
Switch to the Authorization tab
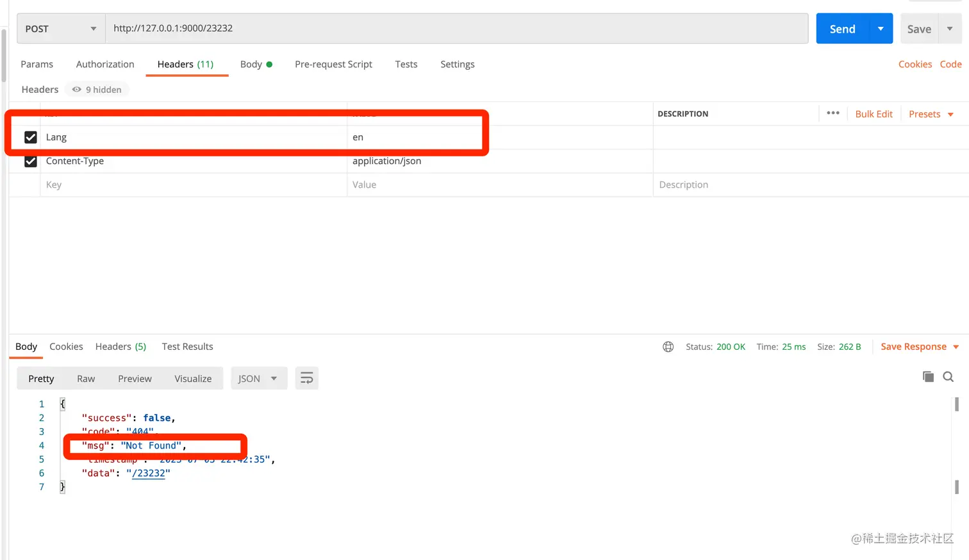click(x=105, y=64)
